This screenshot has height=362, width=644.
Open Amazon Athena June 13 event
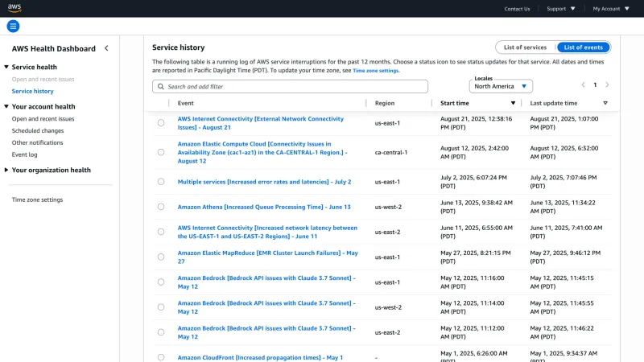[264, 207]
